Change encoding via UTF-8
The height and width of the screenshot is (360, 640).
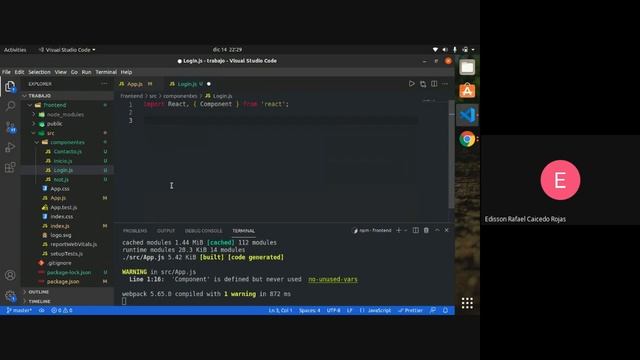[333, 311]
